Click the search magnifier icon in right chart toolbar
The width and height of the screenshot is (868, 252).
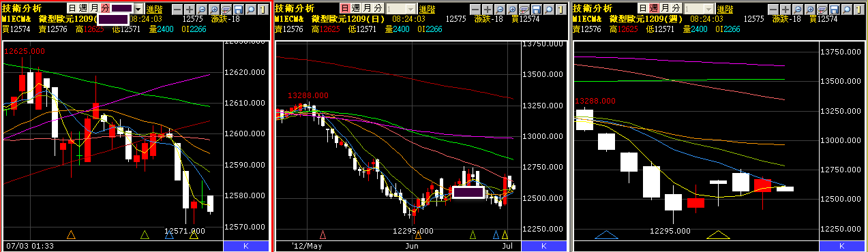point(846,9)
